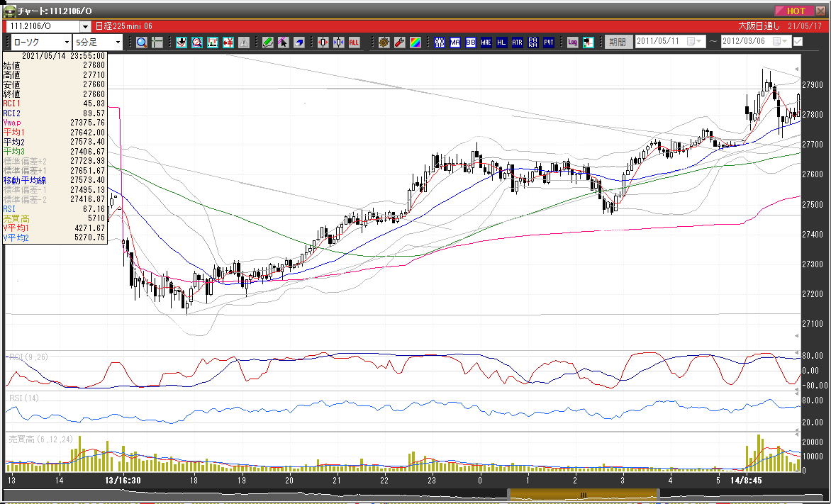Click the red ALL toolbar icon

pyautogui.click(x=354, y=43)
